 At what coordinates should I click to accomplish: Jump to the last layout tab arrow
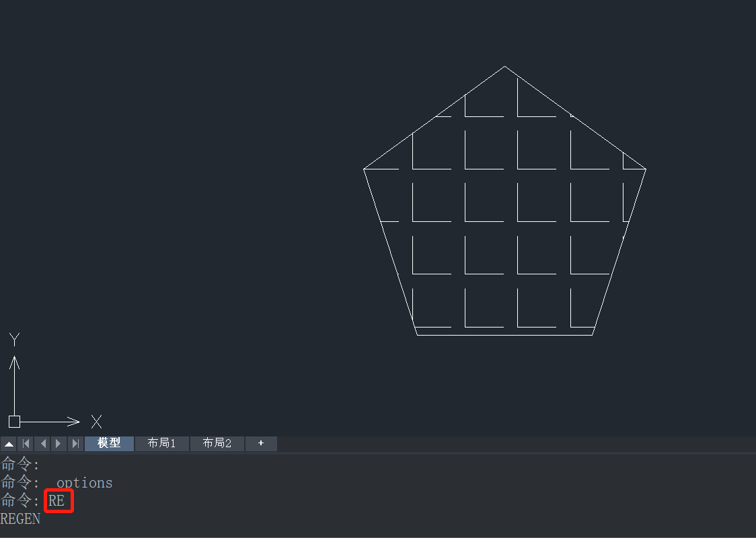[x=75, y=443]
